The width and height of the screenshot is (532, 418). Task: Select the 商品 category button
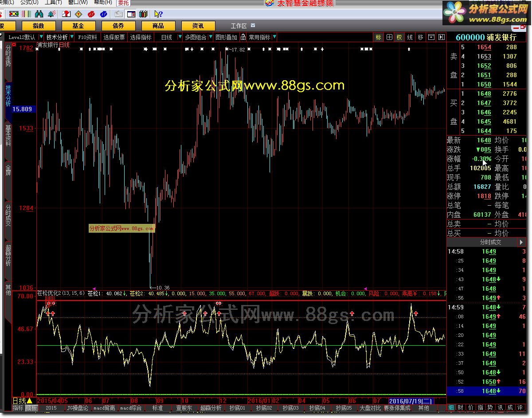(158, 26)
